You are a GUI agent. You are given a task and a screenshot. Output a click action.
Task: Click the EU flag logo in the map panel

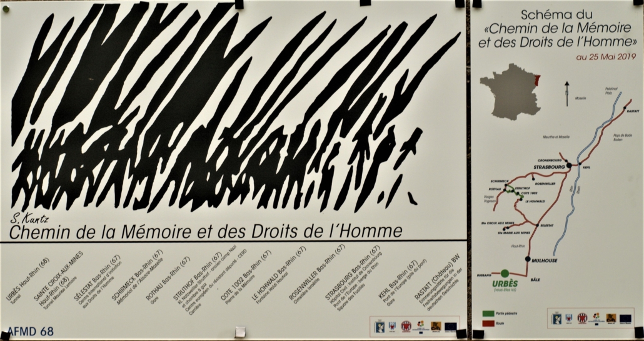pos(625,319)
